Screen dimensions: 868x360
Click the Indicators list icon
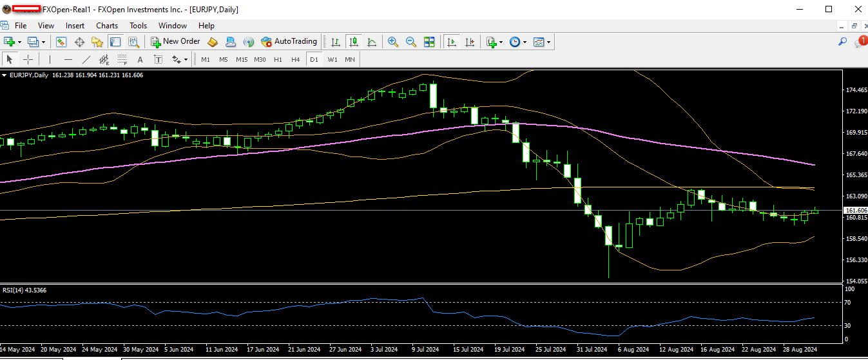click(x=492, y=42)
